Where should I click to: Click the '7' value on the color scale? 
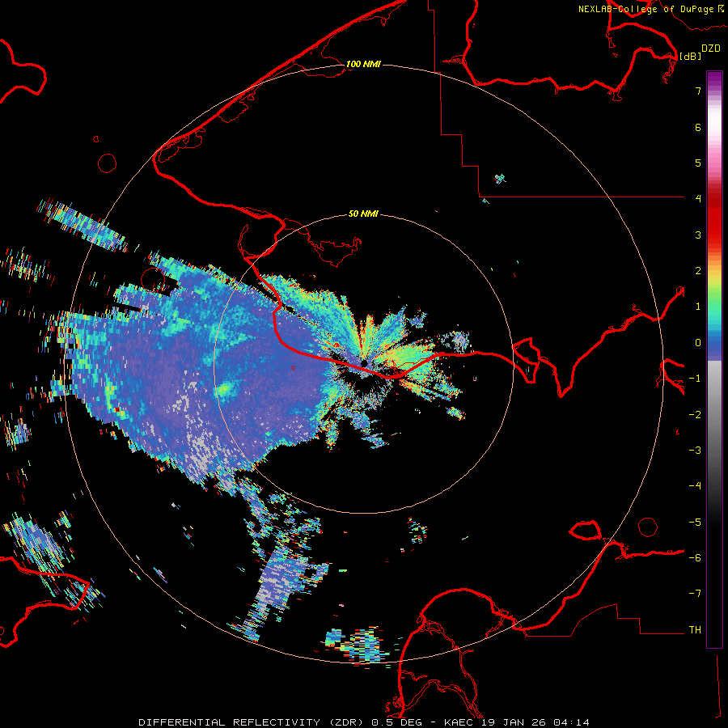[698, 91]
